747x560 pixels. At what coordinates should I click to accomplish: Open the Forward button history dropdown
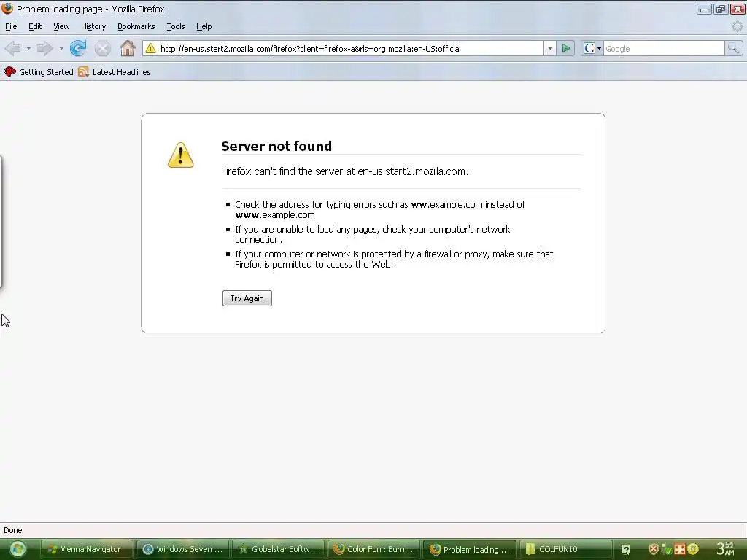click(x=61, y=49)
